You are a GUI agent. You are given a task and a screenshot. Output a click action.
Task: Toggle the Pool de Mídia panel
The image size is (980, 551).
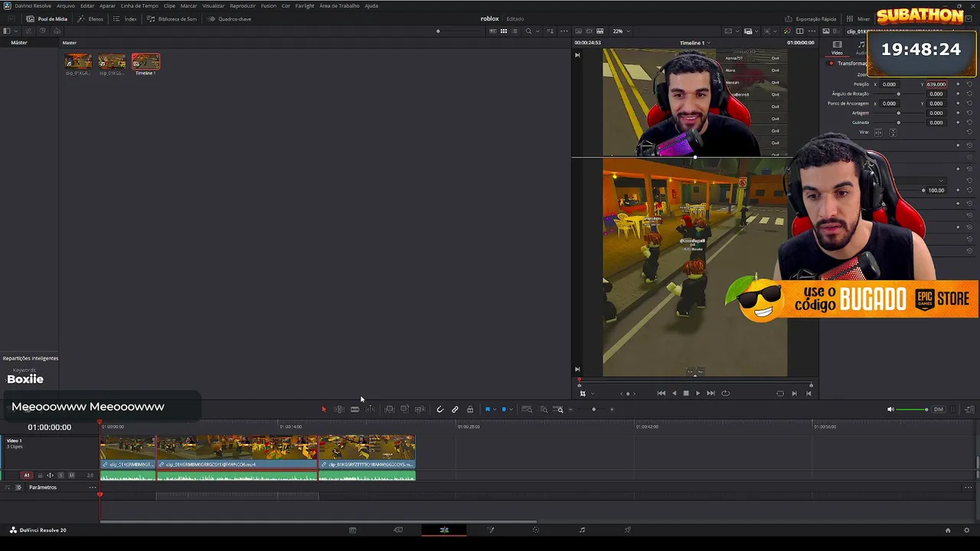click(47, 18)
